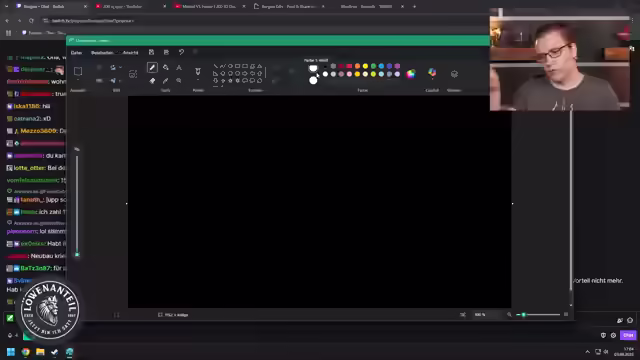The width and height of the screenshot is (640, 360).
Task: Click the zoom-in icon at slider end
Action: tap(566, 315)
